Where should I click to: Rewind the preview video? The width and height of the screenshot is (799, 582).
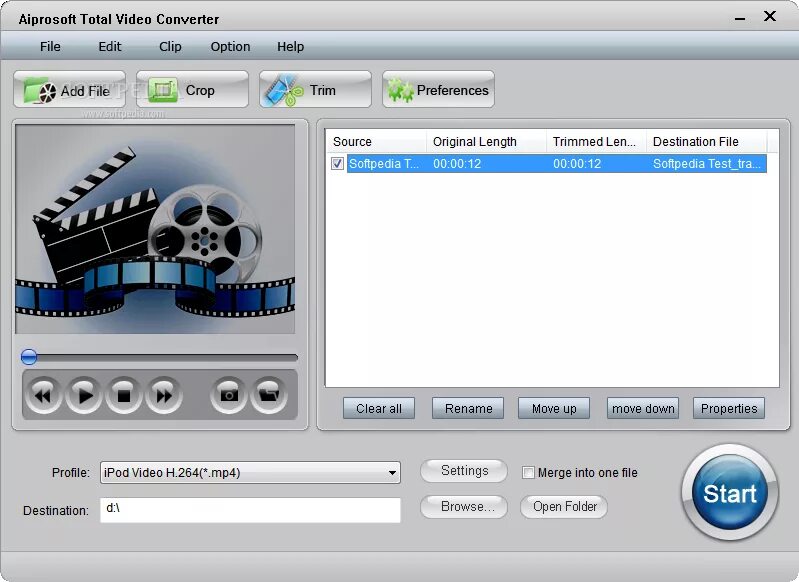43,395
